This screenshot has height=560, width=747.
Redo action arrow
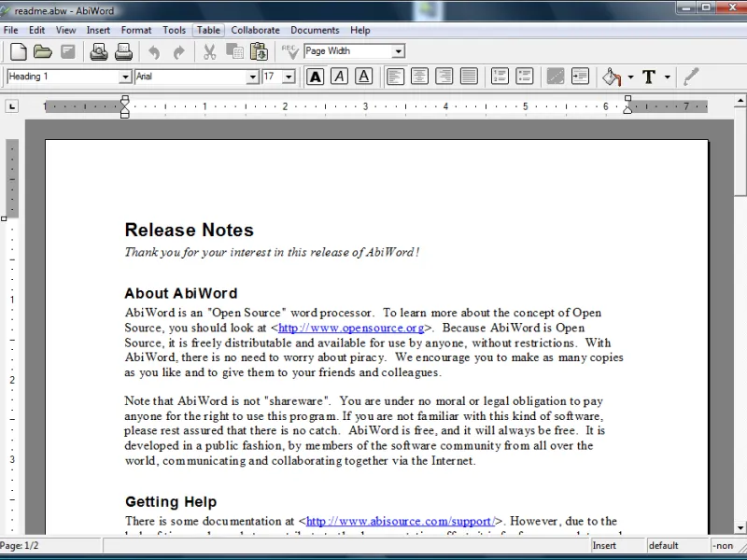tap(178, 51)
